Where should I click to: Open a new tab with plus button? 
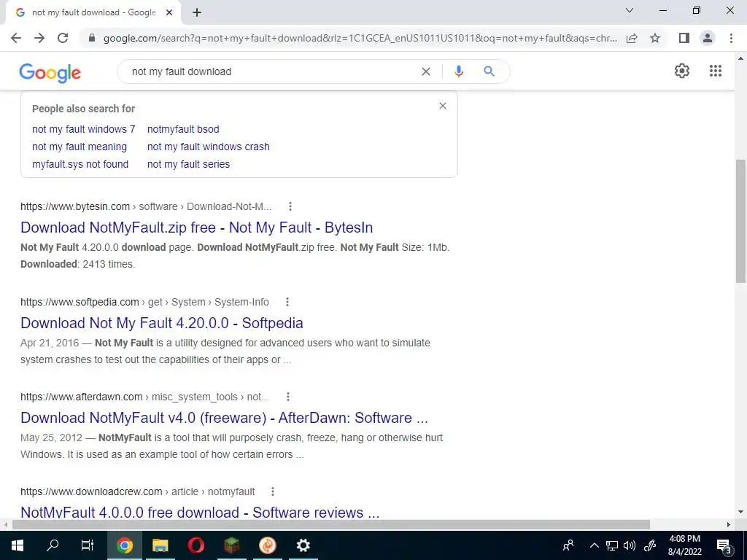click(x=197, y=12)
